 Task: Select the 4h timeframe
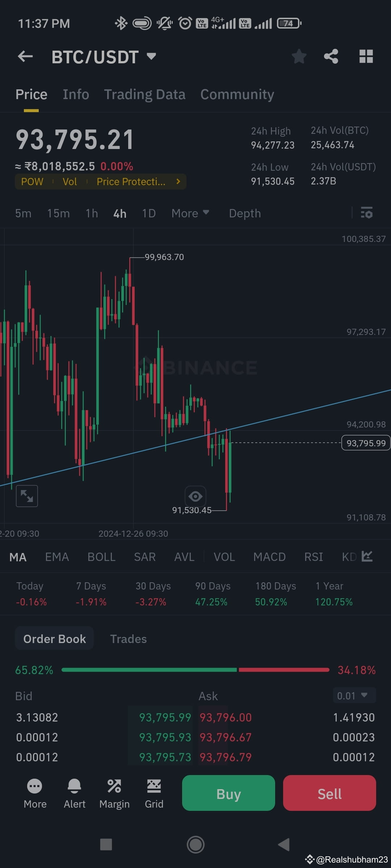tap(120, 213)
